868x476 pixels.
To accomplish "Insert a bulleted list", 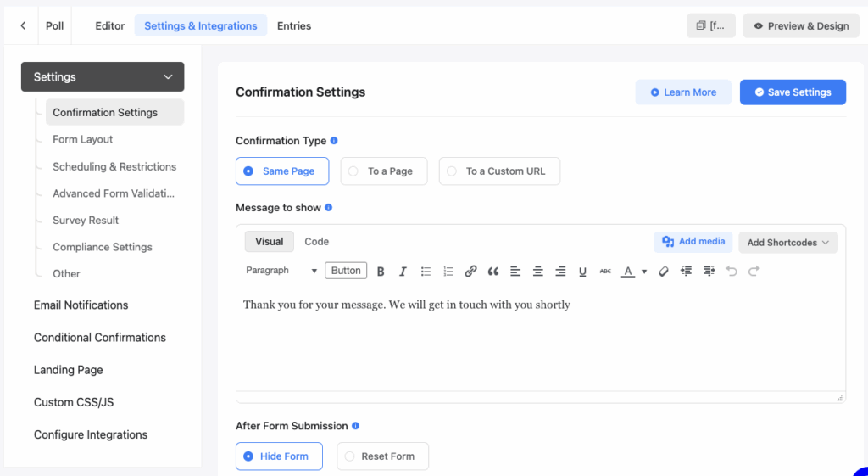I will point(426,272).
